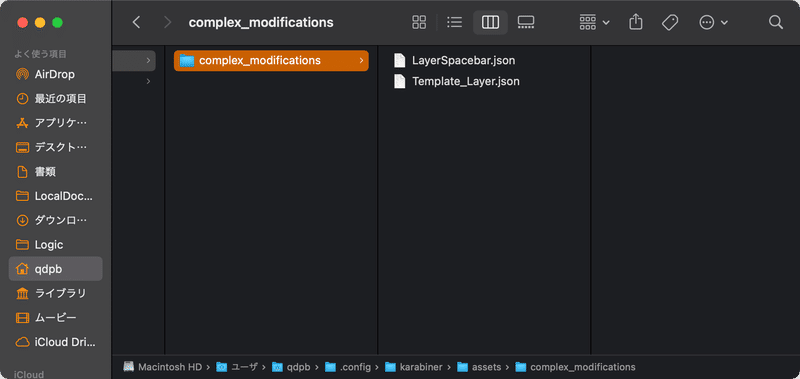Expand the complex_modifications folder chevron
This screenshot has width=800, height=379.
click(x=361, y=60)
